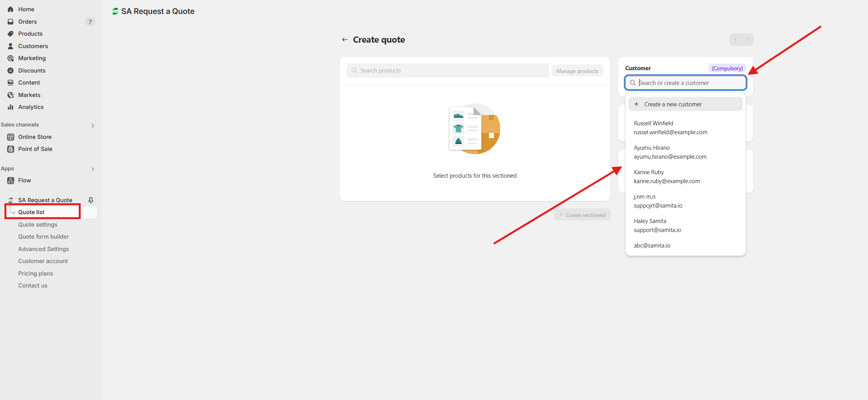Select customer Russell Winfield
Screen dimensions: 868x400
click(x=686, y=128)
